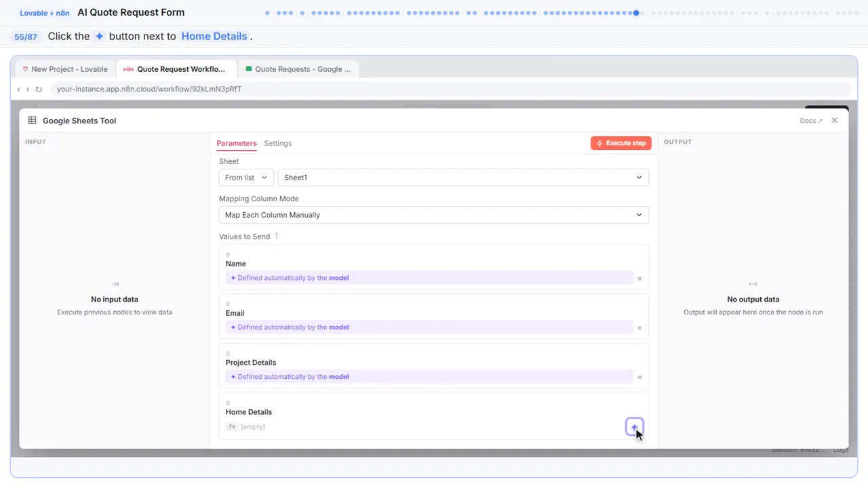Image resolution: width=868 pixels, height=488 pixels.
Task: Reload the page with the refresh icon
Action: point(39,89)
